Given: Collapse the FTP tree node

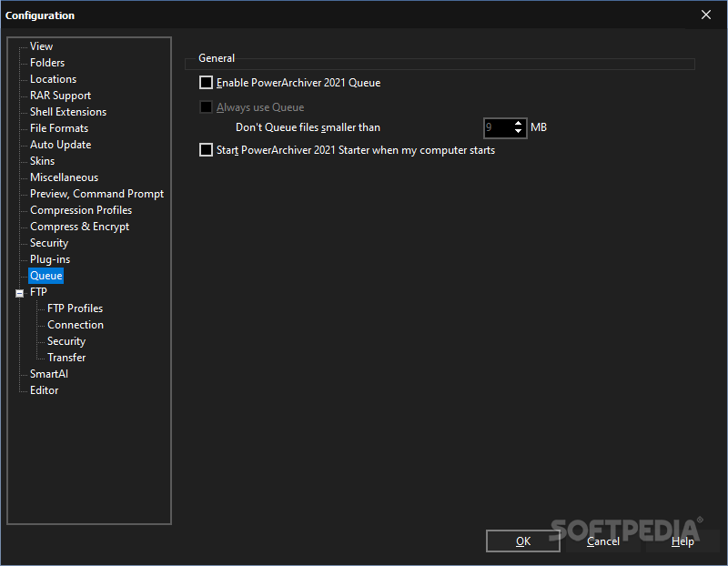Looking at the screenshot, I should point(19,293).
